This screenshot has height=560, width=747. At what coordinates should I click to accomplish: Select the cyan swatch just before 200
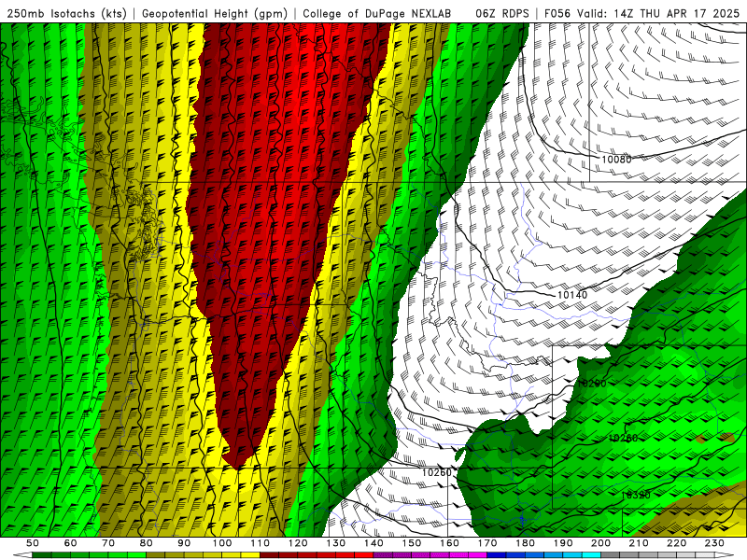coord(591,555)
